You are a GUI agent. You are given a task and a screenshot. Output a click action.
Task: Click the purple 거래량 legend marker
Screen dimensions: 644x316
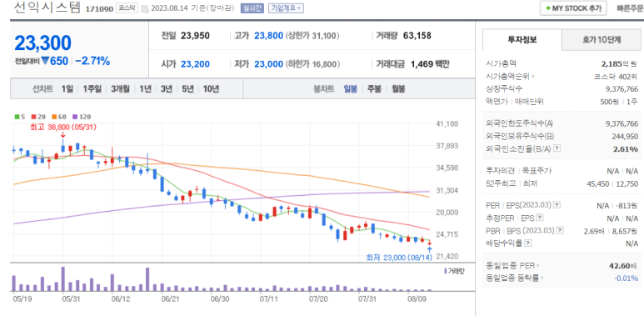(x=445, y=271)
